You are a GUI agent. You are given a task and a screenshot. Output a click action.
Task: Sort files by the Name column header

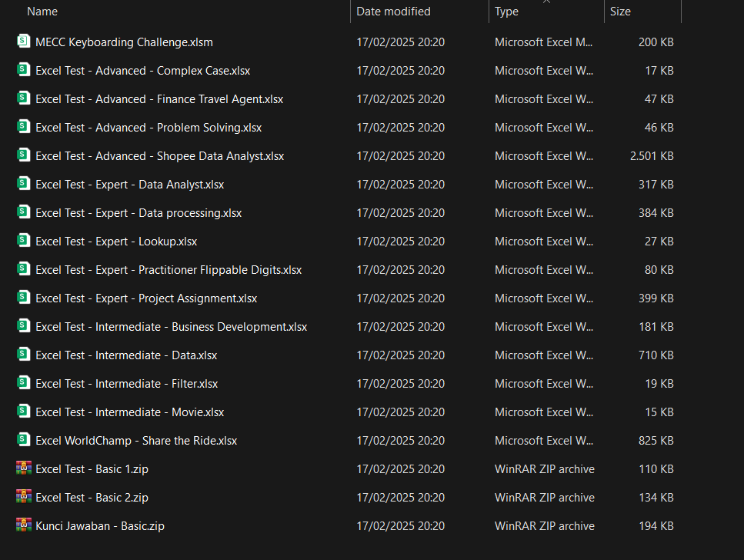click(42, 12)
